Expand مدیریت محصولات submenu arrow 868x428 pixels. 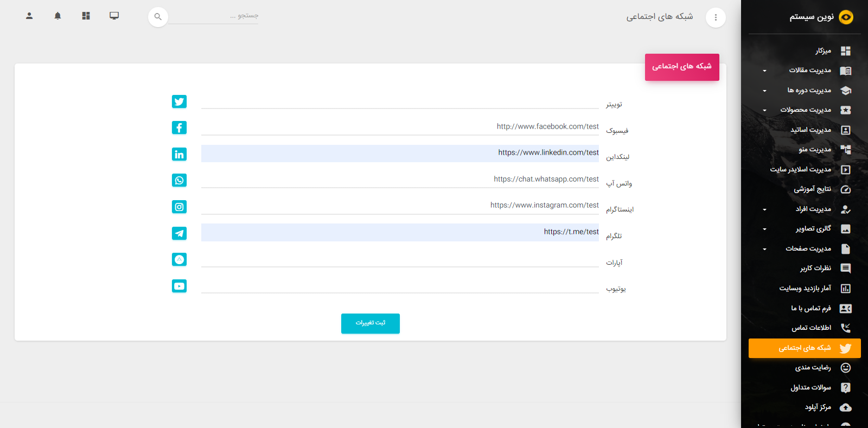[x=764, y=110]
